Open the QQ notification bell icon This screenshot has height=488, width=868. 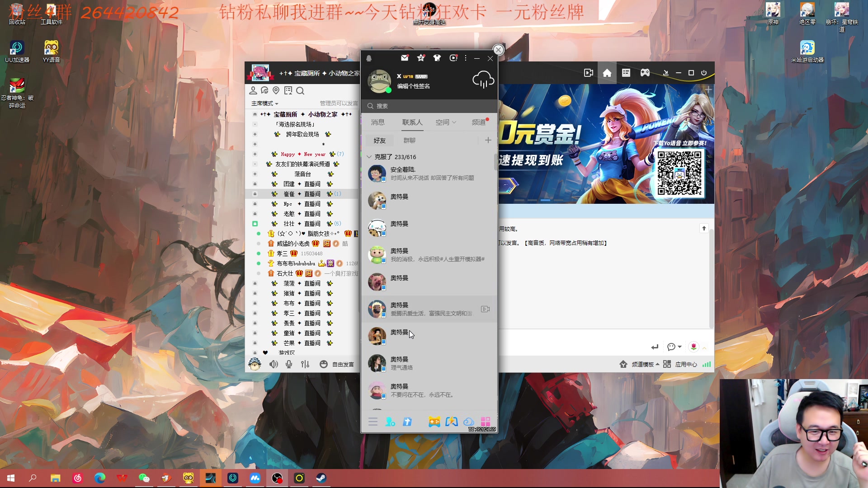(369, 58)
